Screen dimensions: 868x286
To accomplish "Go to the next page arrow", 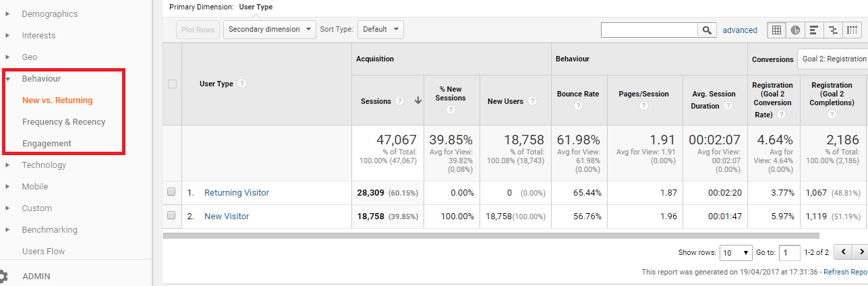I will [859, 252].
